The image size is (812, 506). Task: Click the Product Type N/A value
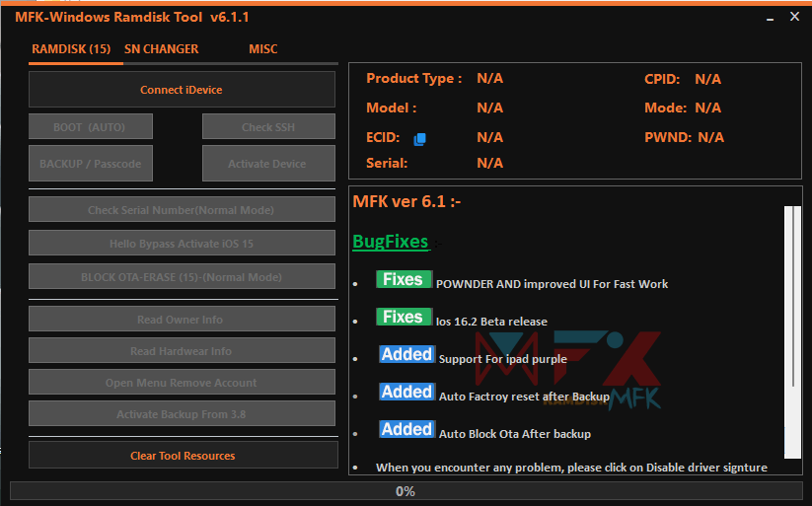pyautogui.click(x=489, y=78)
